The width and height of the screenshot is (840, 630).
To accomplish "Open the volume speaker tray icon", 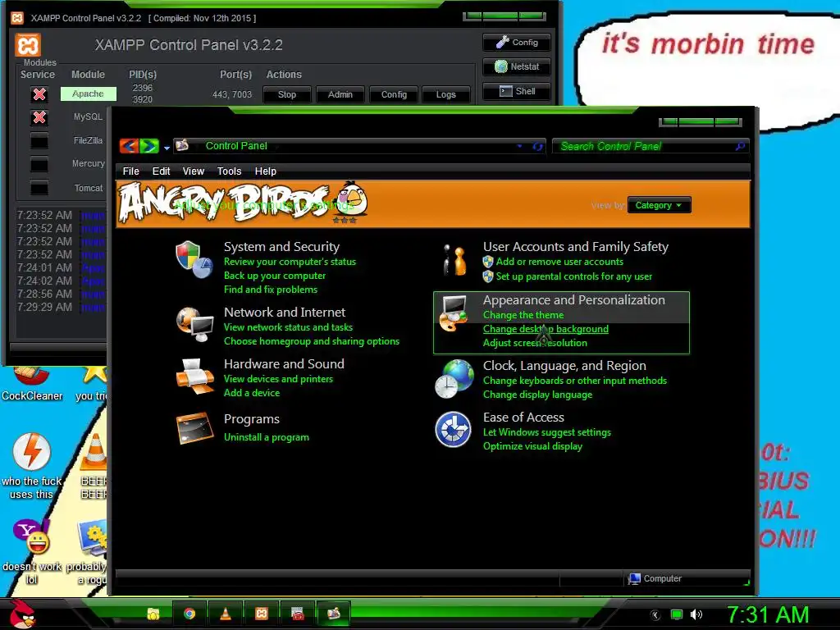I will [696, 614].
